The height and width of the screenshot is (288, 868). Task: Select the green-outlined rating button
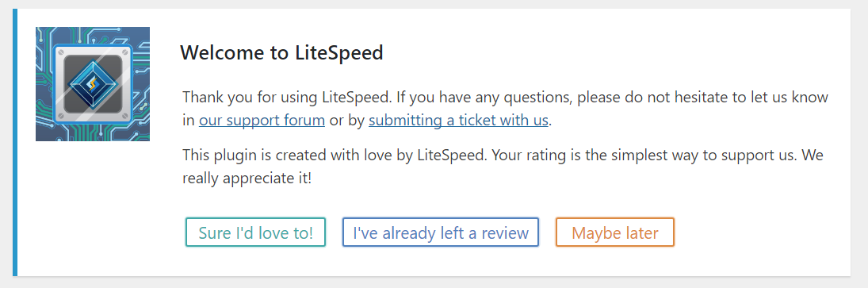(x=256, y=232)
